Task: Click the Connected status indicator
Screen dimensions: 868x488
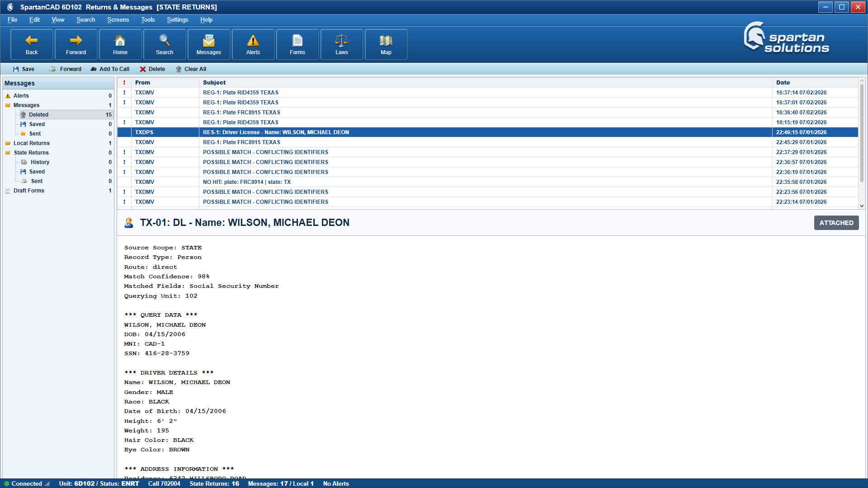Action: (27, 483)
